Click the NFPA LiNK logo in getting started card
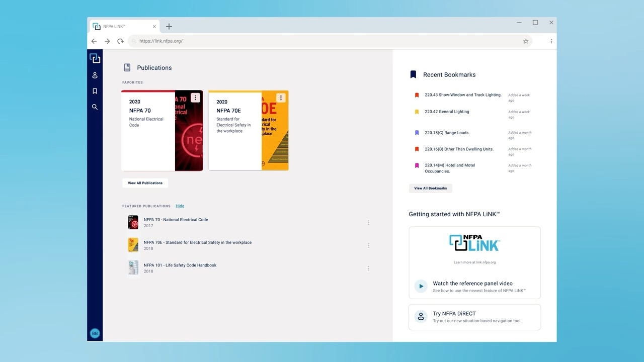This screenshot has height=362, width=644. point(474,243)
